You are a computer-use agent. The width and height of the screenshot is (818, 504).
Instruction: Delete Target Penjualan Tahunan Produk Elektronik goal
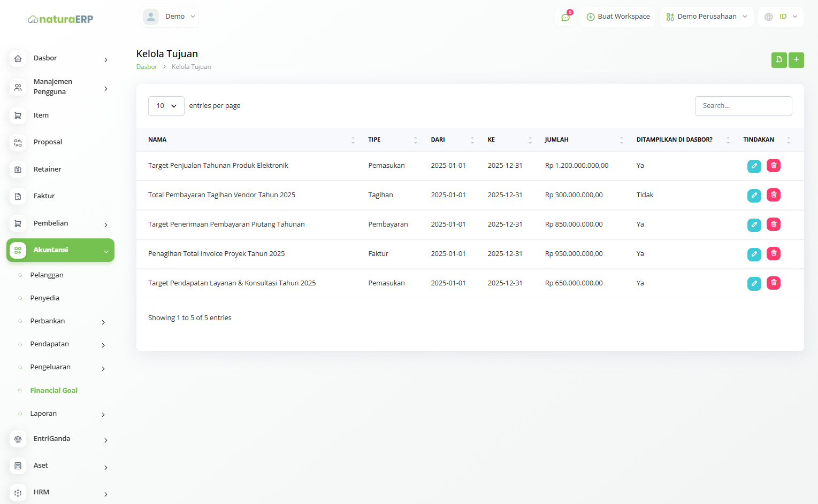(774, 166)
